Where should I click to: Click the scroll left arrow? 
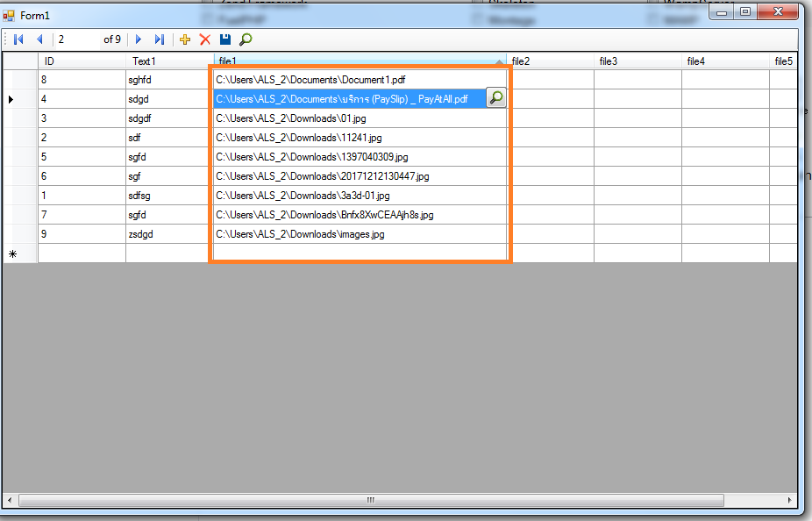click(10, 500)
